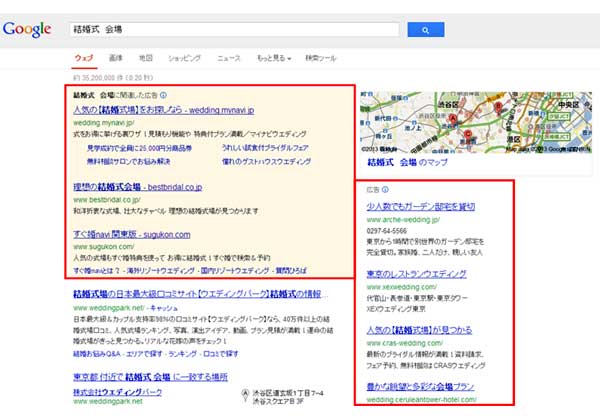Screen dimensions: 600x420
Task: Expand the もっと見る dropdown
Action: point(274,58)
